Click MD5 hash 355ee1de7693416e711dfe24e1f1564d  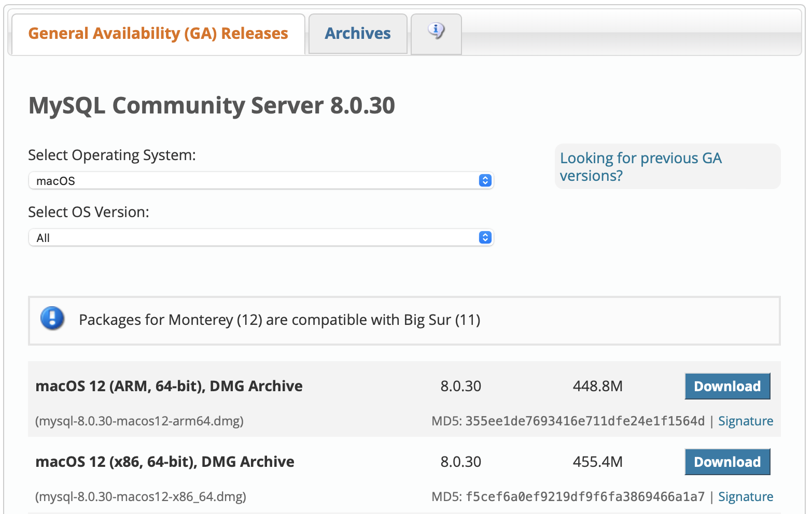[x=585, y=421]
